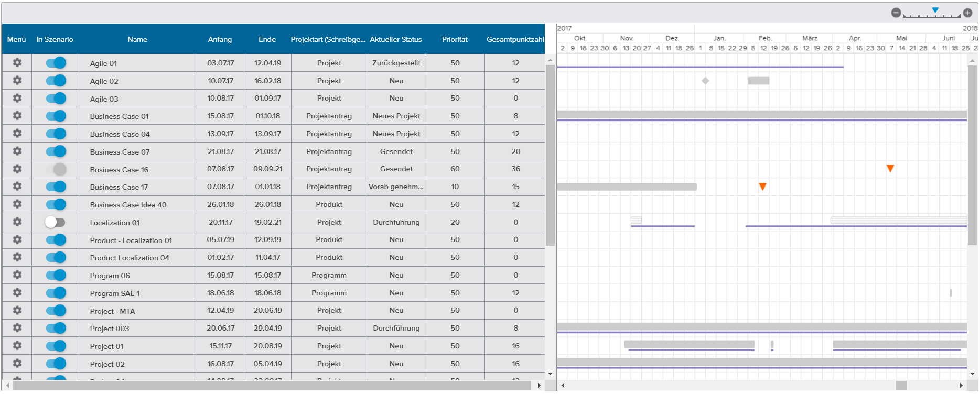Click the timeline zoom slider handle
Image resolution: width=980 pixels, height=394 pixels.
click(935, 10)
